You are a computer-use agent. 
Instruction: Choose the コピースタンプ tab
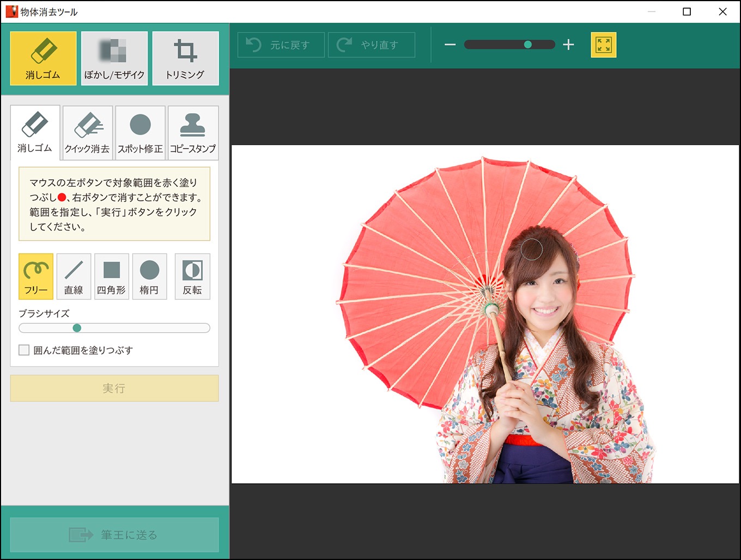[x=193, y=132]
